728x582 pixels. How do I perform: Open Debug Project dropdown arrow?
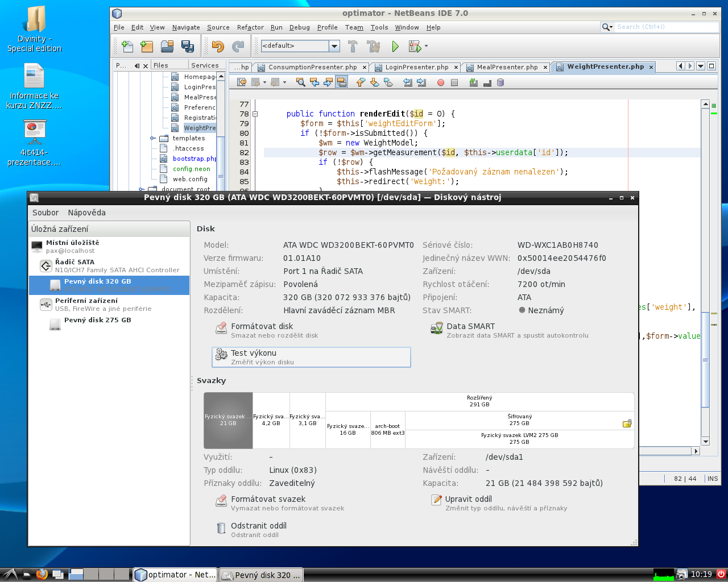[426, 47]
